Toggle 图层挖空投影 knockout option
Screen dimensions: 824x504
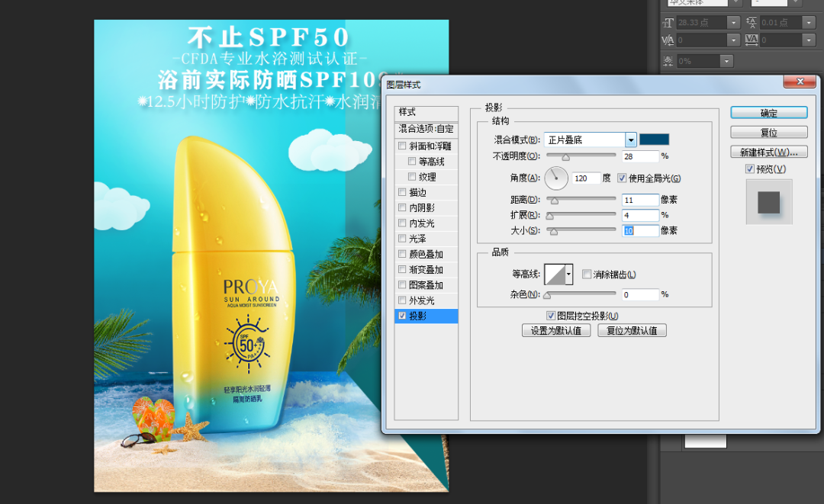551,315
